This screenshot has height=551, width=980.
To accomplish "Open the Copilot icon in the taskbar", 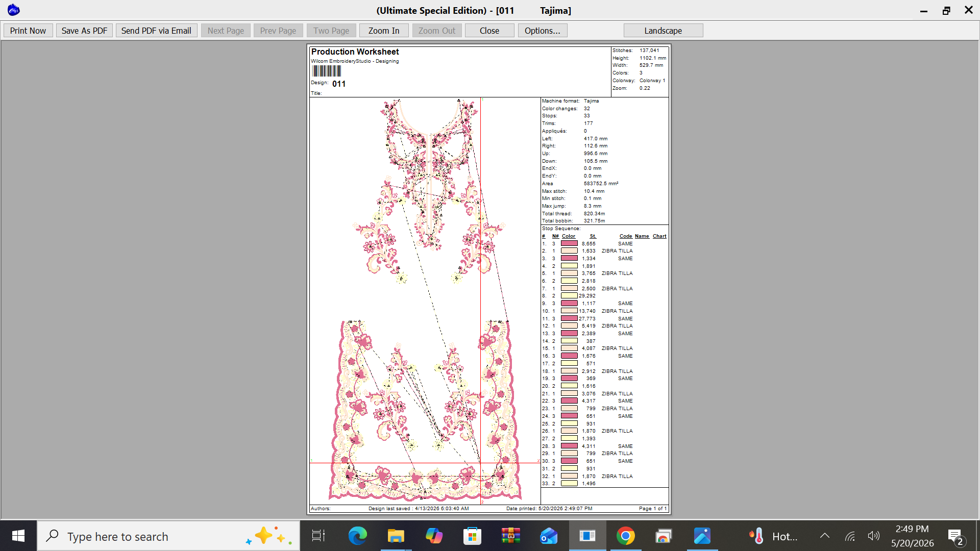I will 434,536.
